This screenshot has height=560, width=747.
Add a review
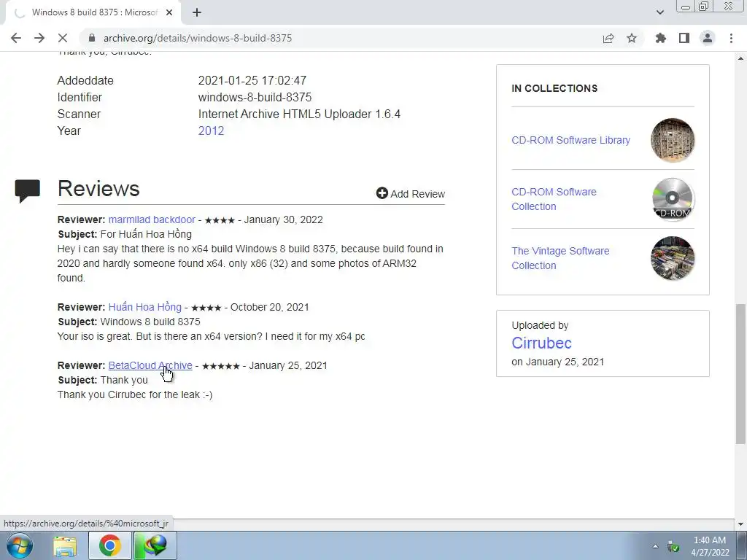[411, 194]
